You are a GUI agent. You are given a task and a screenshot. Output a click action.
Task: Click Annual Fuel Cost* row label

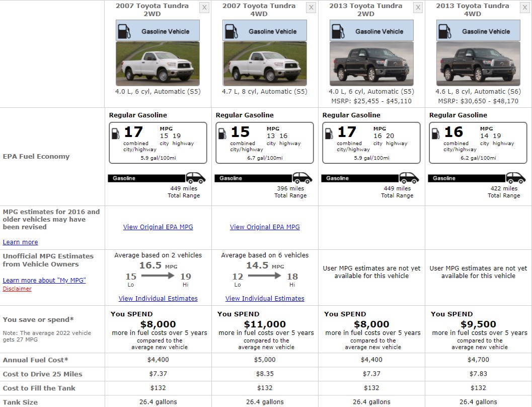35,360
